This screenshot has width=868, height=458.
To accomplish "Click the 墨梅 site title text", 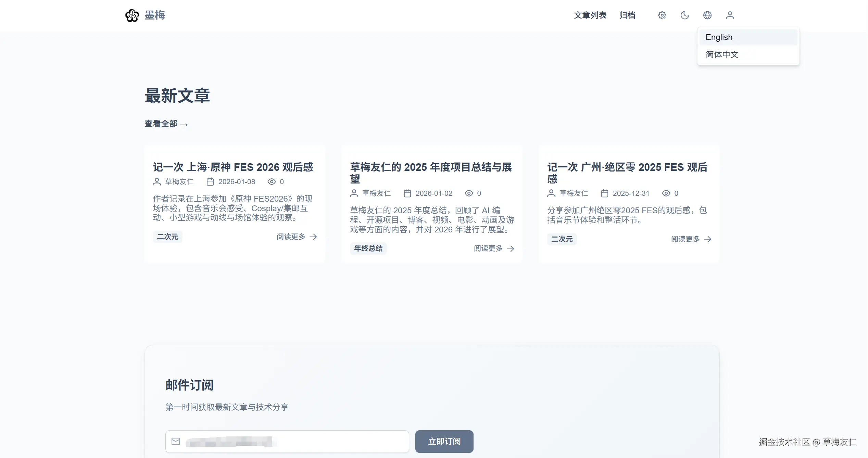I will pos(155,15).
